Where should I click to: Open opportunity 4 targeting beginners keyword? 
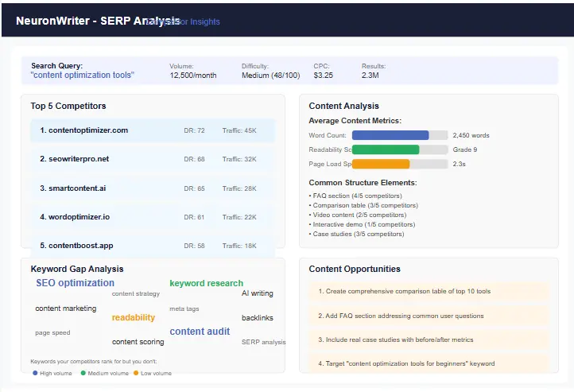[x=429, y=363]
